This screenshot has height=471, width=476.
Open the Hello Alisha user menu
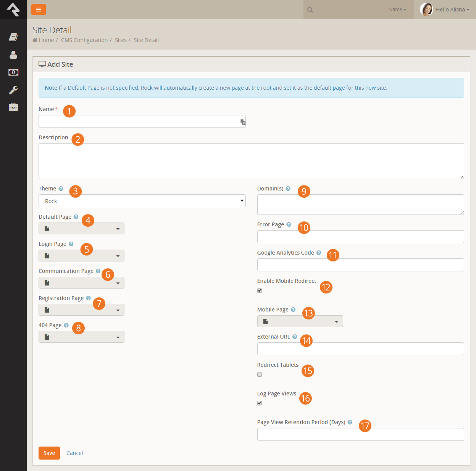453,10
